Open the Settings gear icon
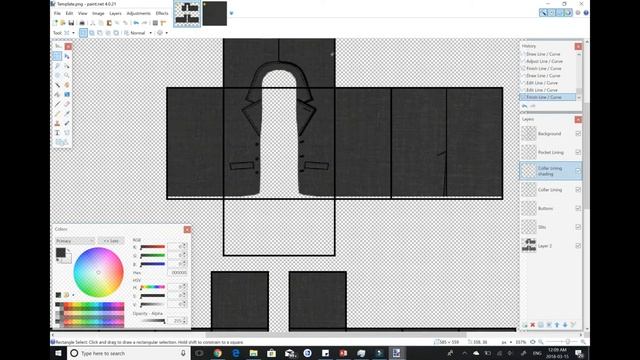This screenshot has width=640, height=360. (578, 13)
